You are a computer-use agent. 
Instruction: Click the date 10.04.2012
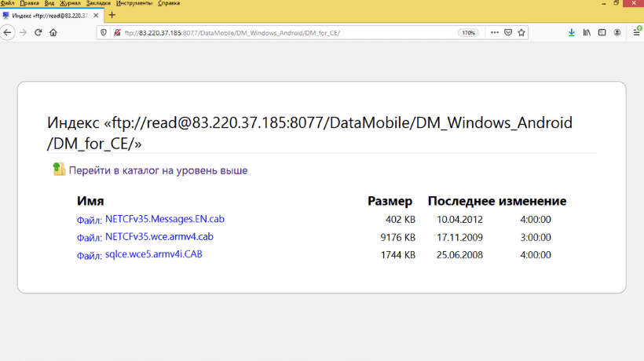pos(459,220)
